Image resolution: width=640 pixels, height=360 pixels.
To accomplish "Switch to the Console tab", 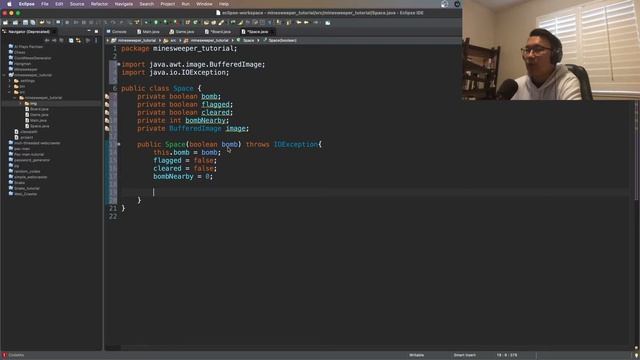I will 116,31.
